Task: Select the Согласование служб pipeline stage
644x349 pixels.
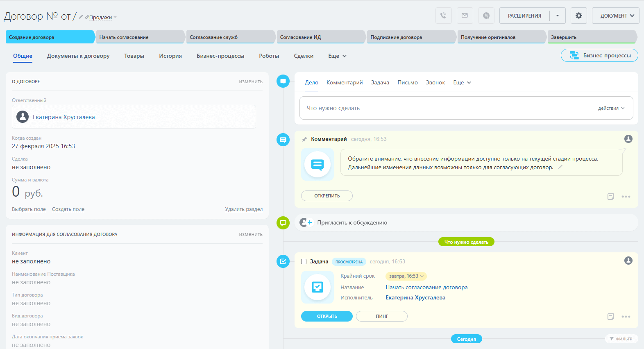Action: [x=229, y=37]
